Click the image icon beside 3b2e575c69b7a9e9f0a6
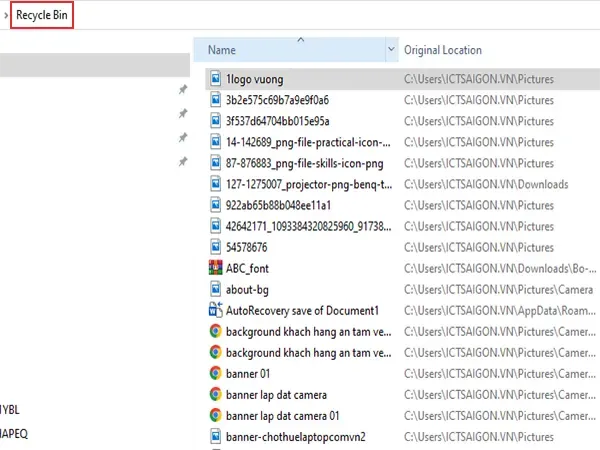 (215, 100)
